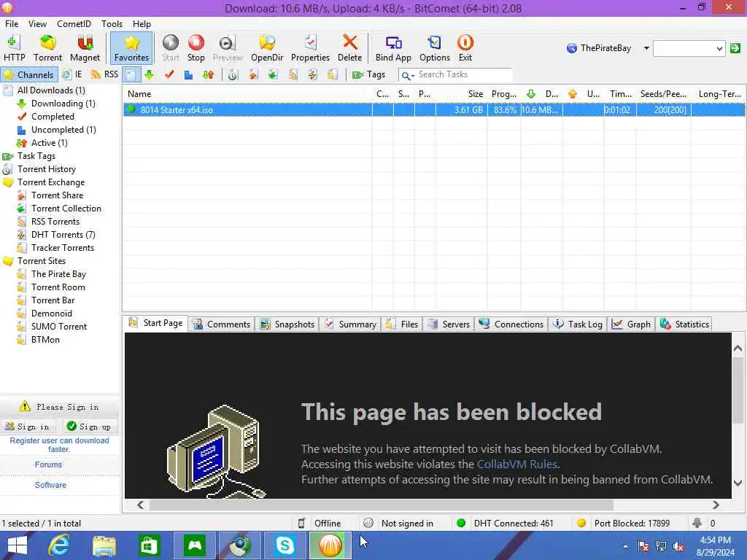This screenshot has width=747, height=560.
Task: Open task Properties from toolbar
Action: (x=310, y=48)
